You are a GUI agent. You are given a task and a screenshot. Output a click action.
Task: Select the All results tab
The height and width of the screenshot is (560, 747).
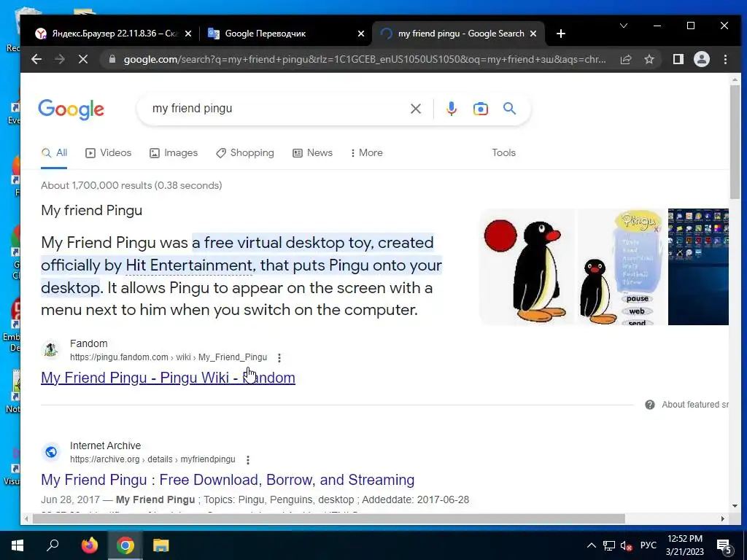54,153
